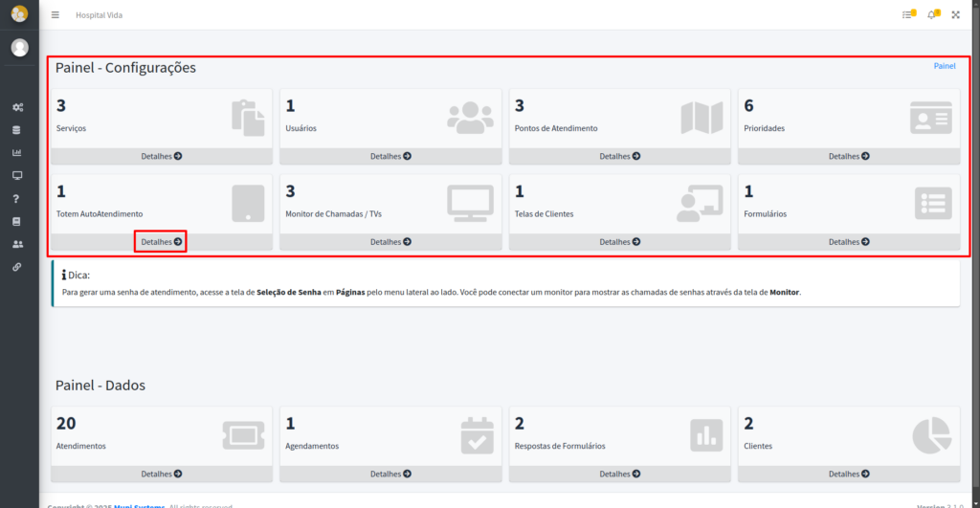The height and width of the screenshot is (508, 980).
Task: Click the Painel - Dados heading
Action: (100, 385)
